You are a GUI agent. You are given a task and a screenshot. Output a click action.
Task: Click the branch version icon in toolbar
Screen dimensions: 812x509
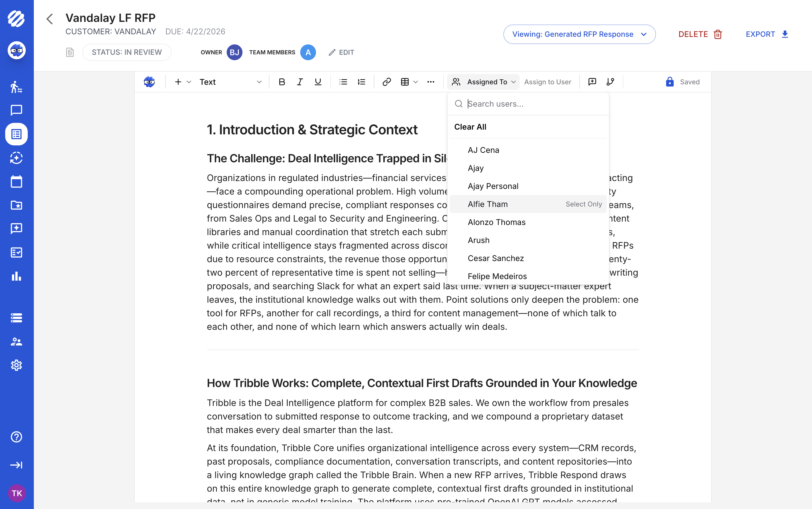click(x=610, y=82)
